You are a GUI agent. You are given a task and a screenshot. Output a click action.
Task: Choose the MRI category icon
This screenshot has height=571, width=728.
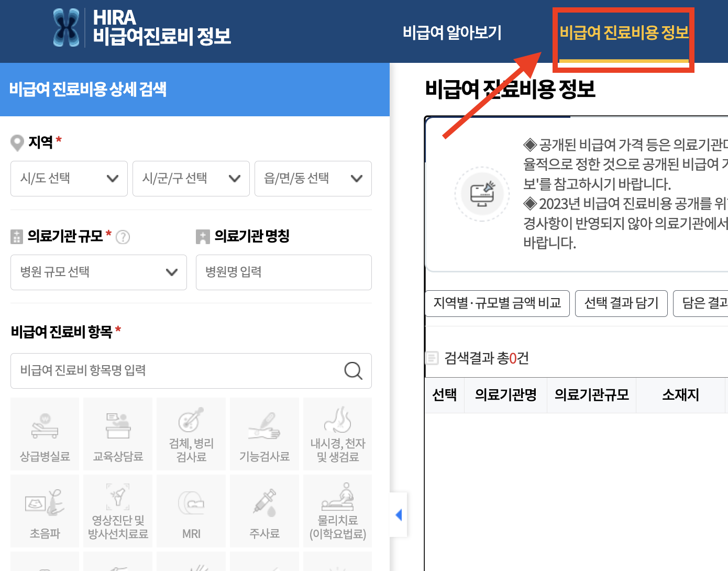191,510
